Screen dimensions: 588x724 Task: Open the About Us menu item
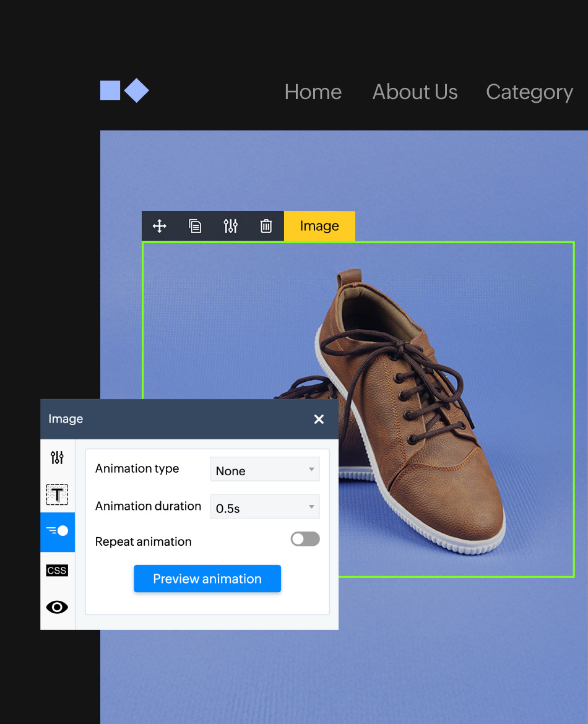click(415, 92)
